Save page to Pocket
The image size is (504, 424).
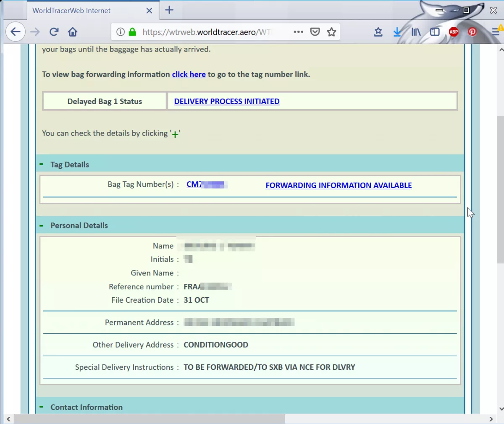(x=315, y=32)
